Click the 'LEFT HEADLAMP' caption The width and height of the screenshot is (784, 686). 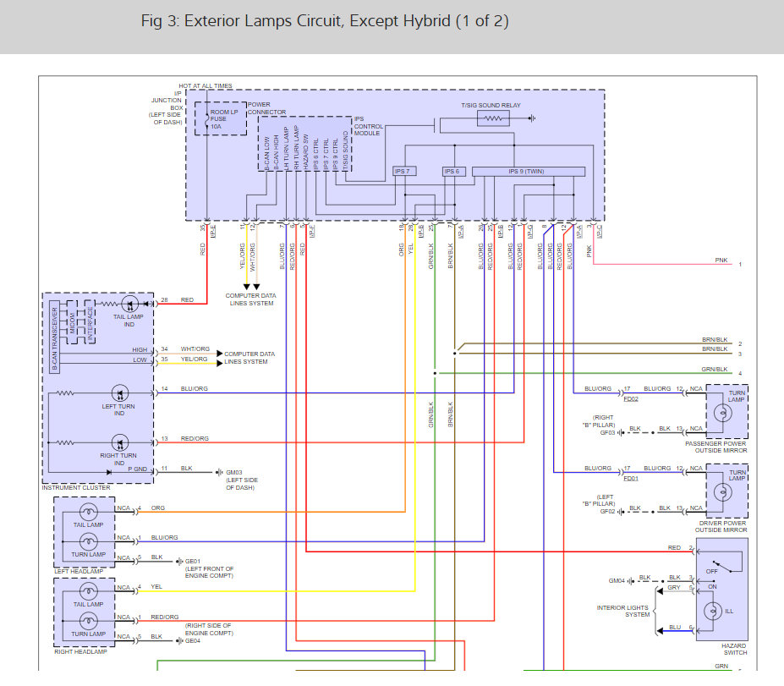[x=79, y=571]
